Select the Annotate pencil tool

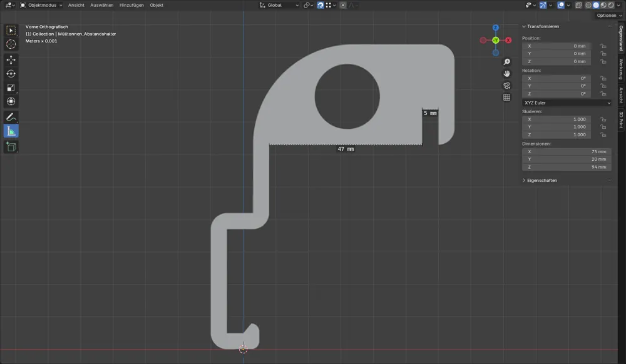(11, 117)
